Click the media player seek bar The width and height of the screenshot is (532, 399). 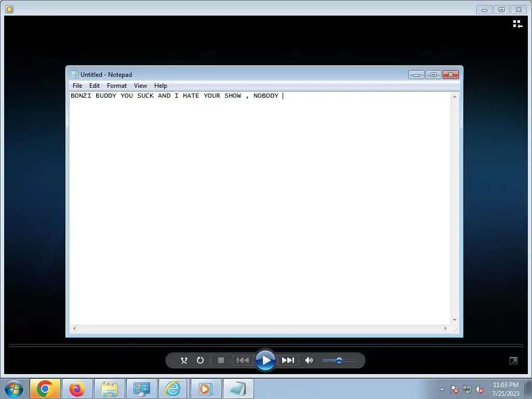click(265, 345)
